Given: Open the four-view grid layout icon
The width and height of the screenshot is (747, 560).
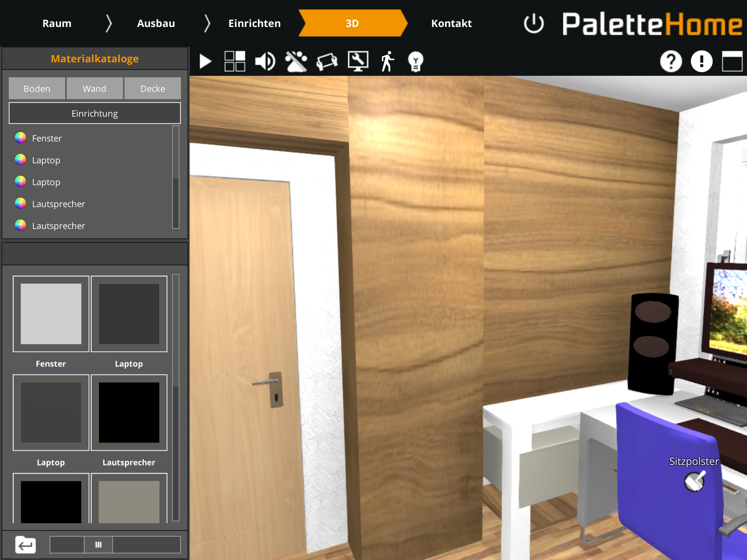Looking at the screenshot, I should (235, 61).
